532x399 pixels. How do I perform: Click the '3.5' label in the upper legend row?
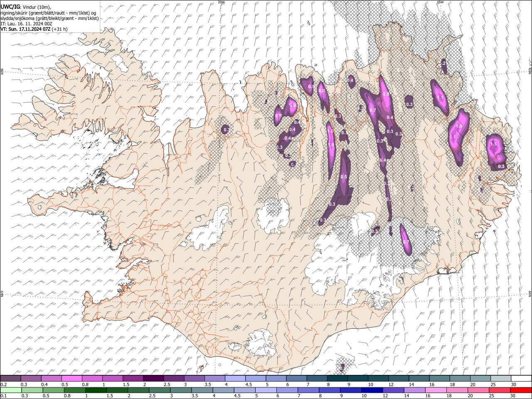207,385
